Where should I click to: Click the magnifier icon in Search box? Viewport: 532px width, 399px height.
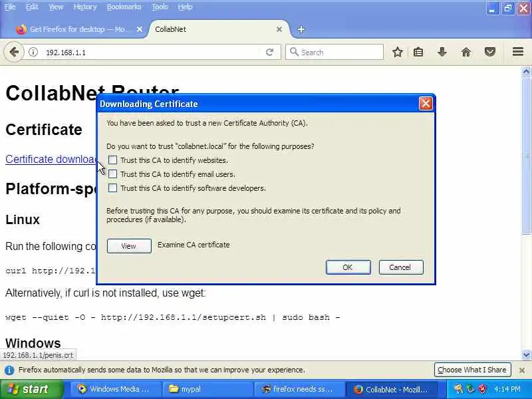coord(294,52)
